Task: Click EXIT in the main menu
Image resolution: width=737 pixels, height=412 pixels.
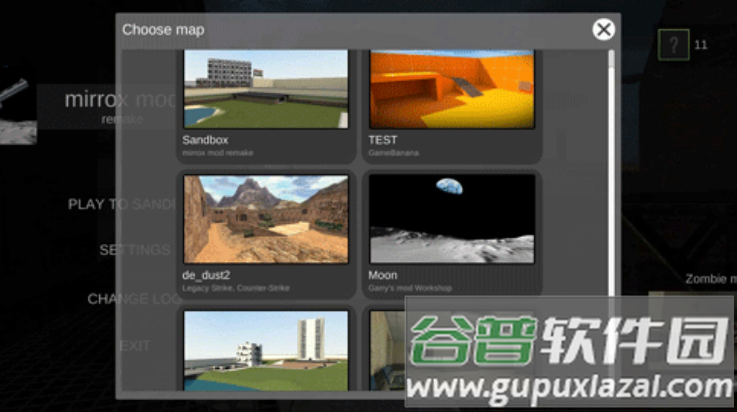Action: coord(135,346)
